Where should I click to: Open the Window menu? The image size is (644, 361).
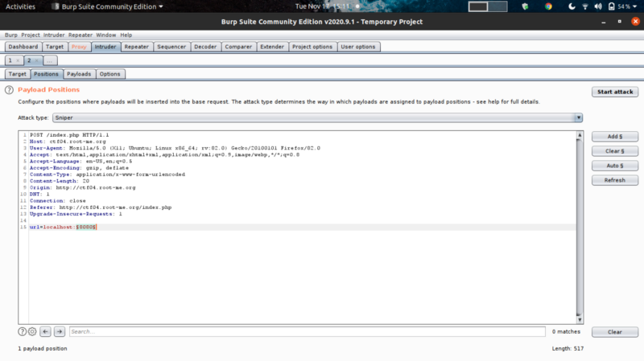click(106, 35)
